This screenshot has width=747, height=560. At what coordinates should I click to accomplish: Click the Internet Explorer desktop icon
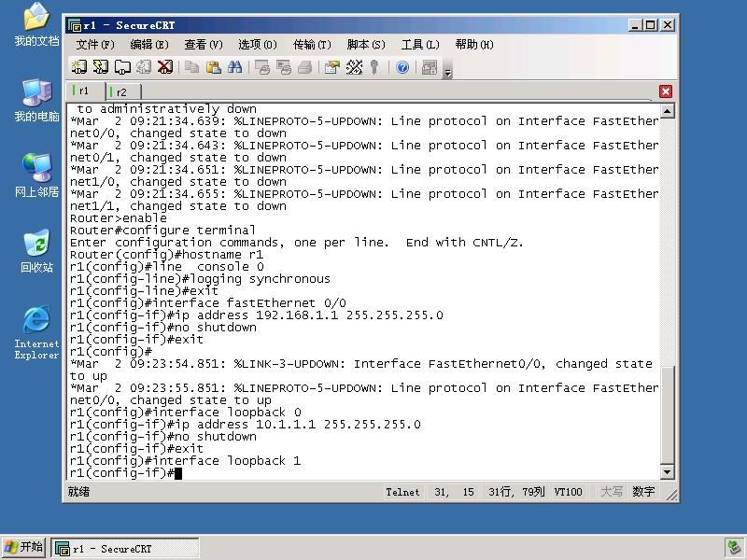pos(36,332)
